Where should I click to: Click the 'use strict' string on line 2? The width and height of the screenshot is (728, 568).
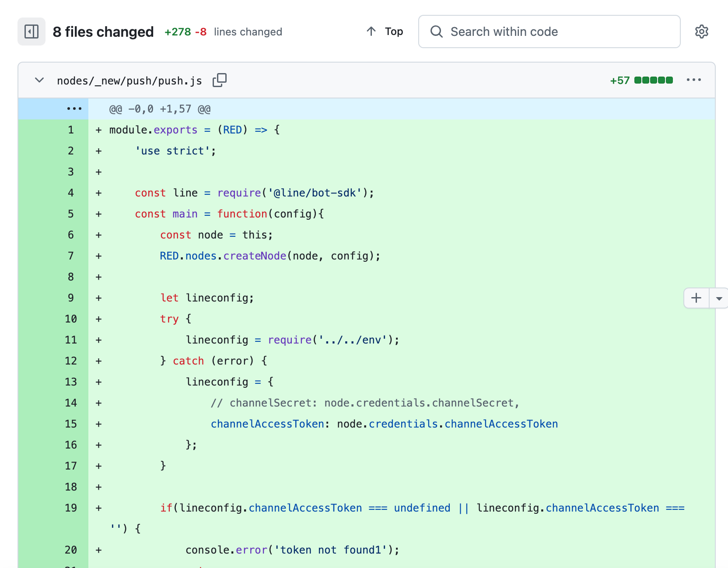pos(172,151)
